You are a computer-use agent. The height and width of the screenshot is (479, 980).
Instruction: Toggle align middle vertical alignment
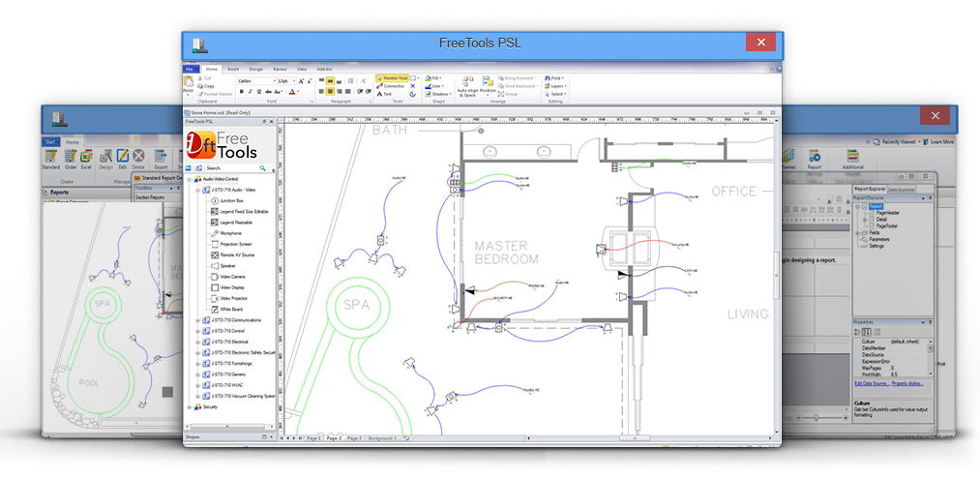[330, 80]
